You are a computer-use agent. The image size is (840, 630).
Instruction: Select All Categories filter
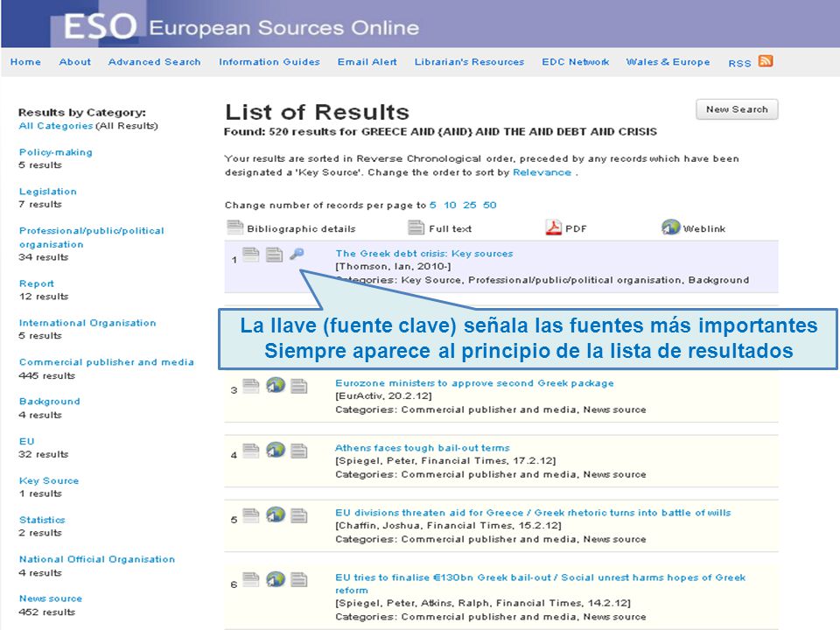[56, 126]
